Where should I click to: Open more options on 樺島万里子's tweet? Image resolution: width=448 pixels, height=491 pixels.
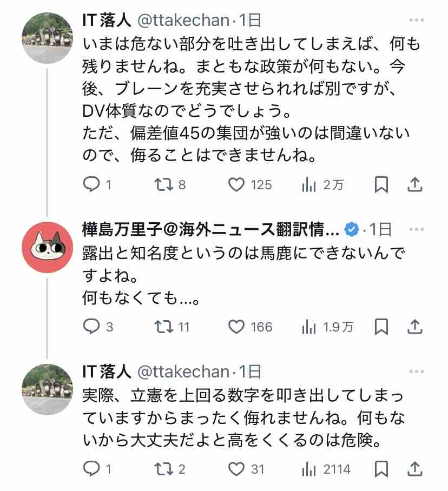click(417, 229)
